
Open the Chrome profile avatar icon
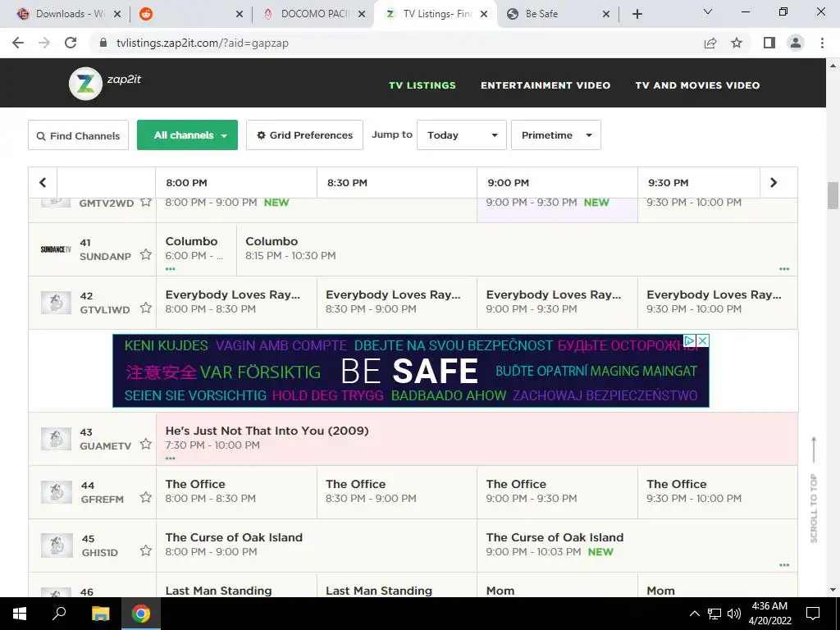[x=796, y=43]
